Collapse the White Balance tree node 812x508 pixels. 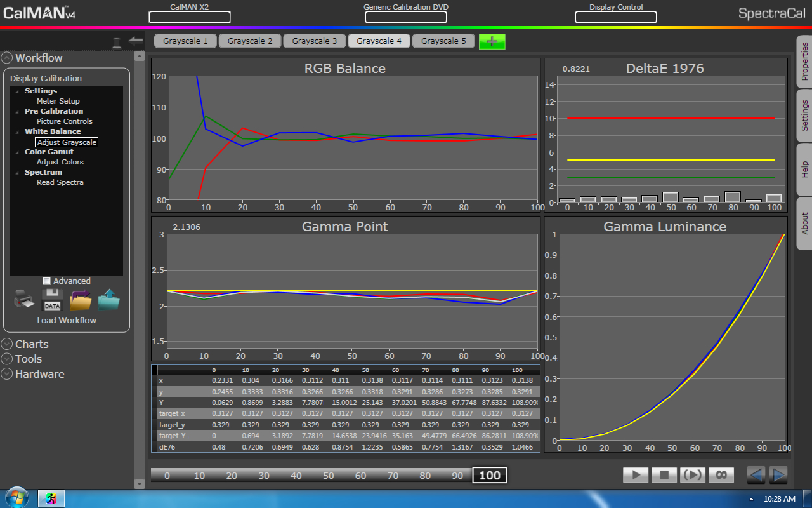(x=17, y=132)
